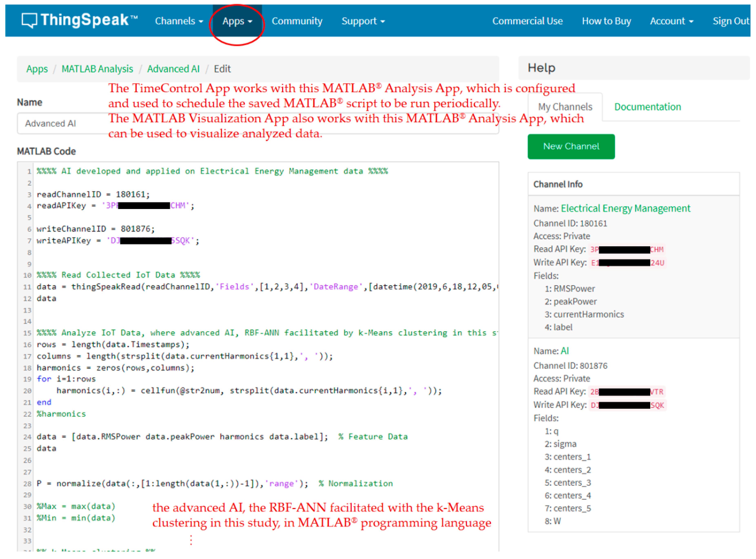Click field '7: centers_5' text
Viewport: 756px width, 559px height.
568,509
